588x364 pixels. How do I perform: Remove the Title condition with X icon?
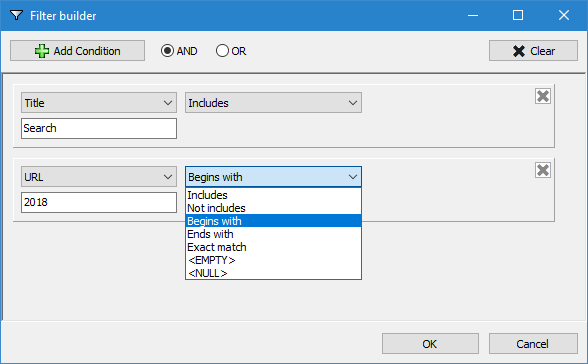pos(543,96)
